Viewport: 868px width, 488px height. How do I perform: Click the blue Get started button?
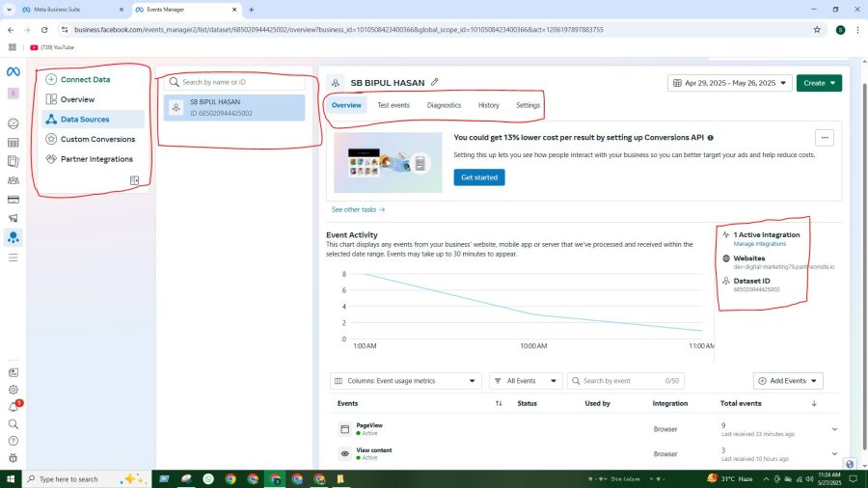(x=478, y=177)
